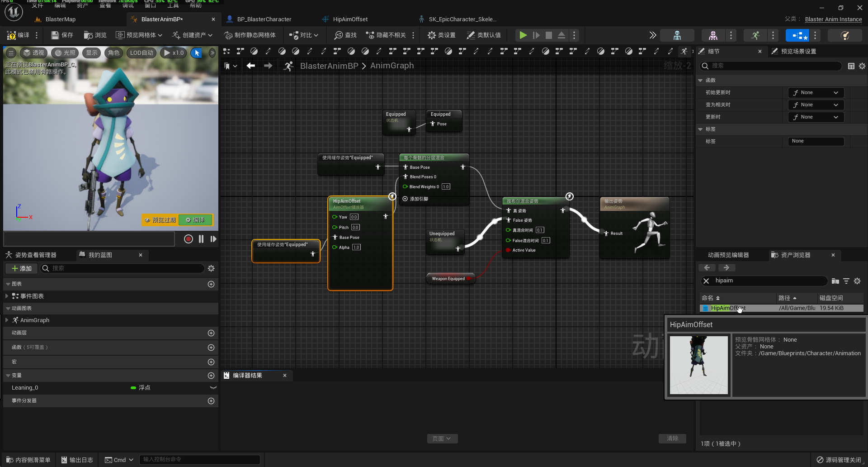Click the 编译 compile button in toolbar
The width and height of the screenshot is (868, 467).
(x=18, y=35)
